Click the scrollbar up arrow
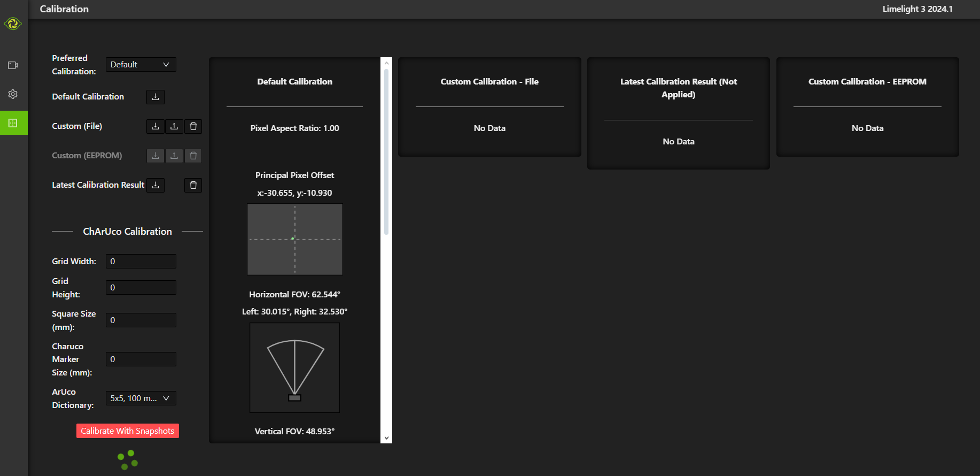This screenshot has height=476, width=980. (x=386, y=63)
